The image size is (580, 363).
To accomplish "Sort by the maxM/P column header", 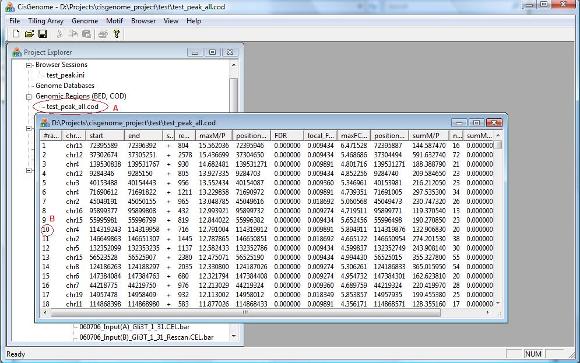I will click(x=213, y=135).
